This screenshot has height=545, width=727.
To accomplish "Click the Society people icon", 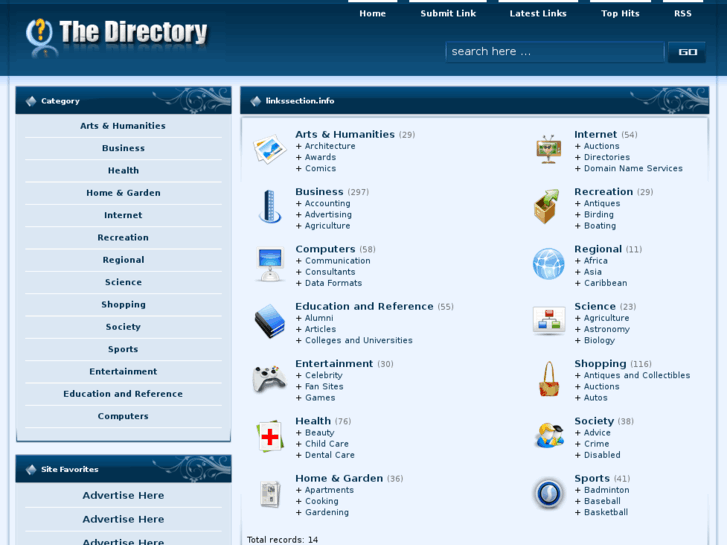I will click(549, 436).
